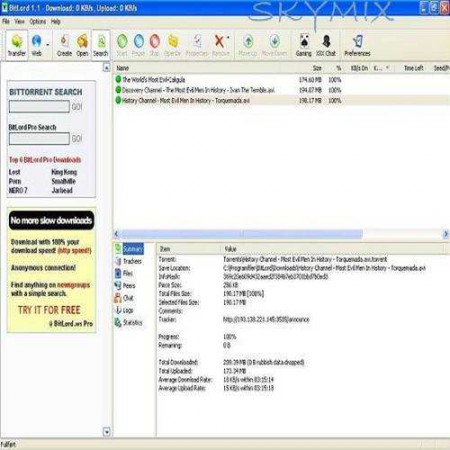450x450 pixels.
Task: Open the Smallville download link
Action: click(63, 181)
